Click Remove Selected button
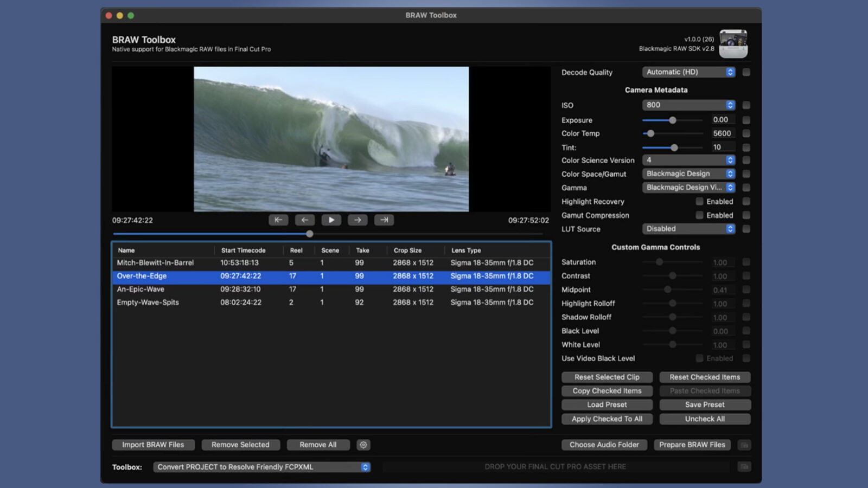This screenshot has width=868, height=488. coord(240,445)
